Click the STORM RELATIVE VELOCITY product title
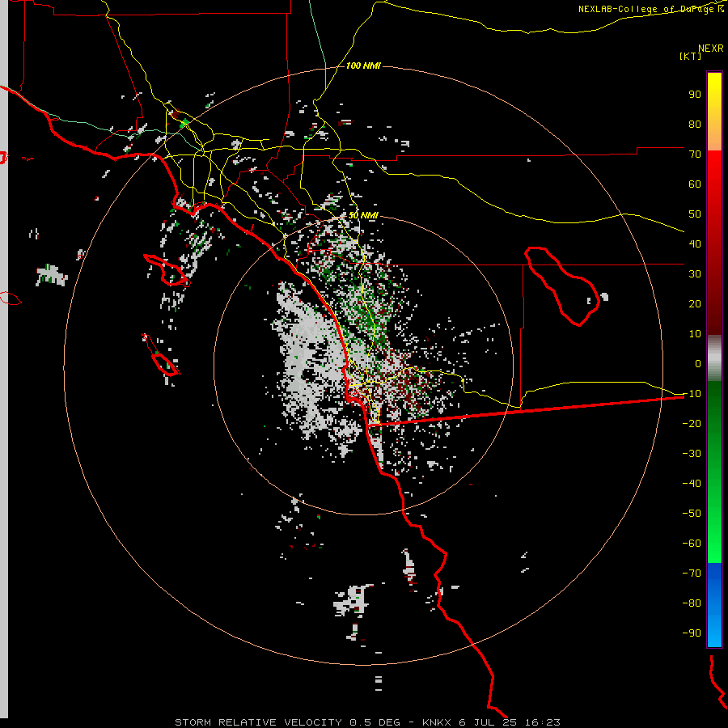 pyautogui.click(x=258, y=722)
